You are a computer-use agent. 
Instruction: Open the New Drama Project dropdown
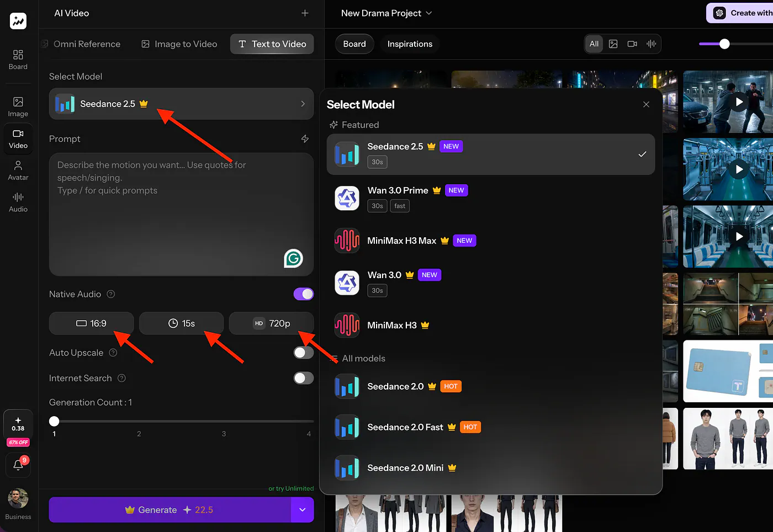[x=386, y=13]
